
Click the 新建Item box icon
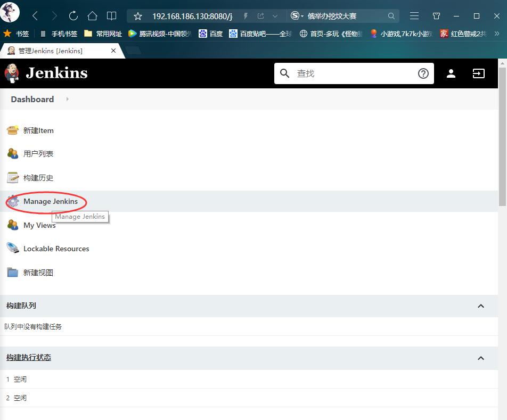[13, 130]
